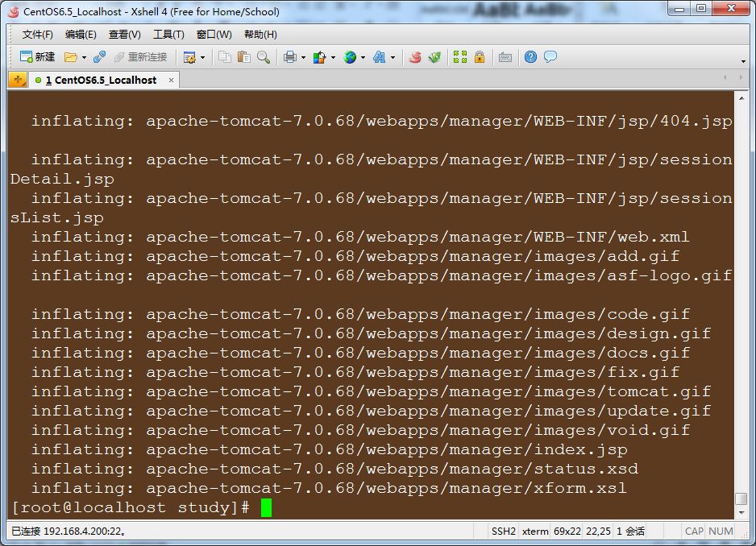Viewport: 756px width, 546px height.
Task: Expand the print dropdown arrow
Action: (x=303, y=58)
